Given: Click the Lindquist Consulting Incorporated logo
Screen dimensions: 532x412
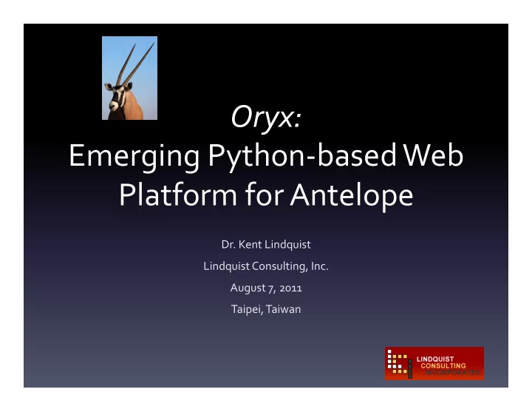Looking at the screenshot, I should pyautogui.click(x=434, y=363).
